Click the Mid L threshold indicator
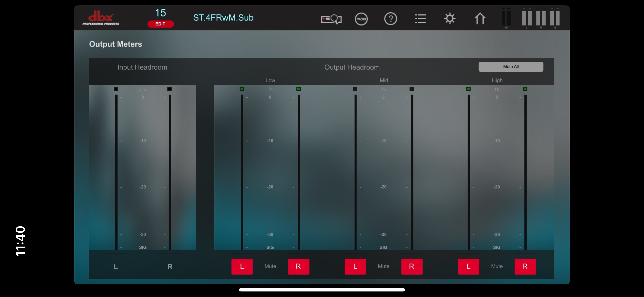Image resolution: width=644 pixels, height=297 pixels. tap(355, 89)
